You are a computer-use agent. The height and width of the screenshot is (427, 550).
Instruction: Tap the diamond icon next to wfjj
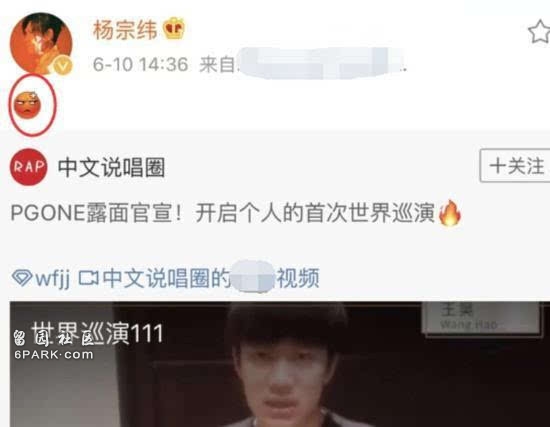click(x=22, y=278)
